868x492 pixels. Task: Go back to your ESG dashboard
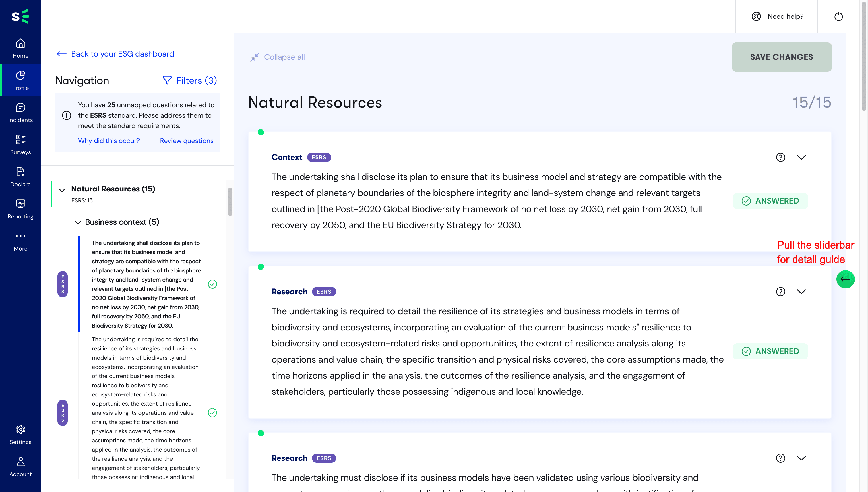115,54
